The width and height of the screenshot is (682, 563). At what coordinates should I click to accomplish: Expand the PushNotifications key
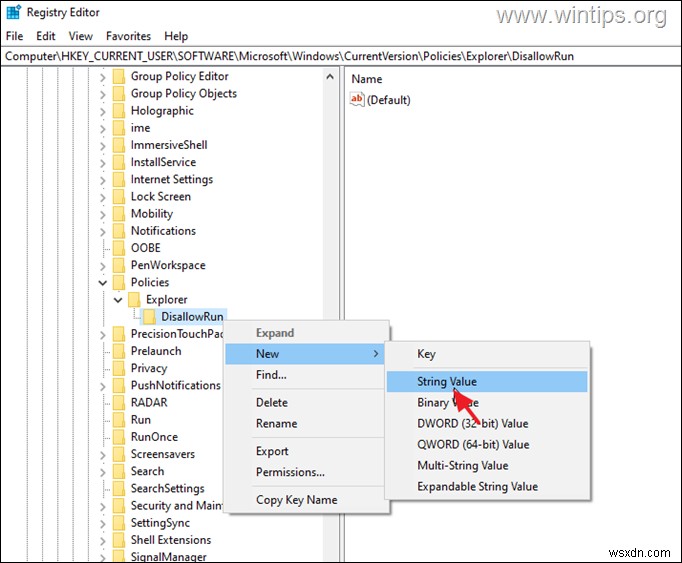click(103, 386)
